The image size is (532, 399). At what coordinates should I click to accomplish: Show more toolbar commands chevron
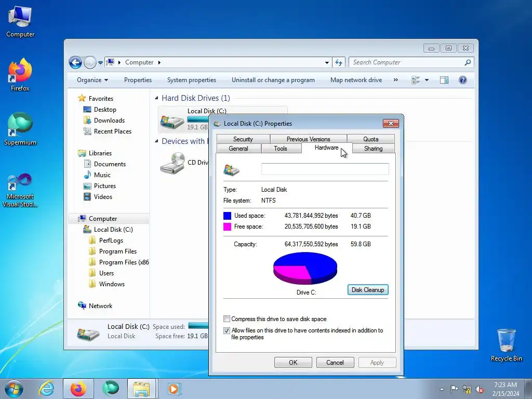[x=395, y=80]
